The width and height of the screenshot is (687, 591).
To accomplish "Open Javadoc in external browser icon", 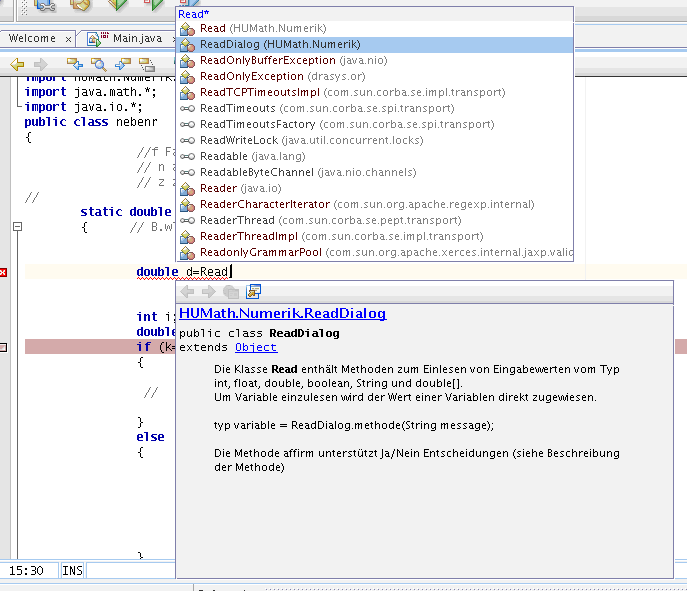I will (x=254, y=292).
